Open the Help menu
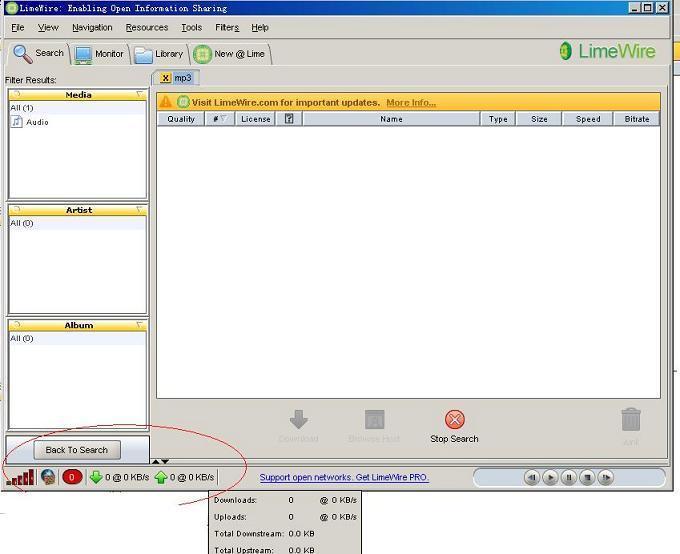The height and width of the screenshot is (554, 680). [x=260, y=27]
